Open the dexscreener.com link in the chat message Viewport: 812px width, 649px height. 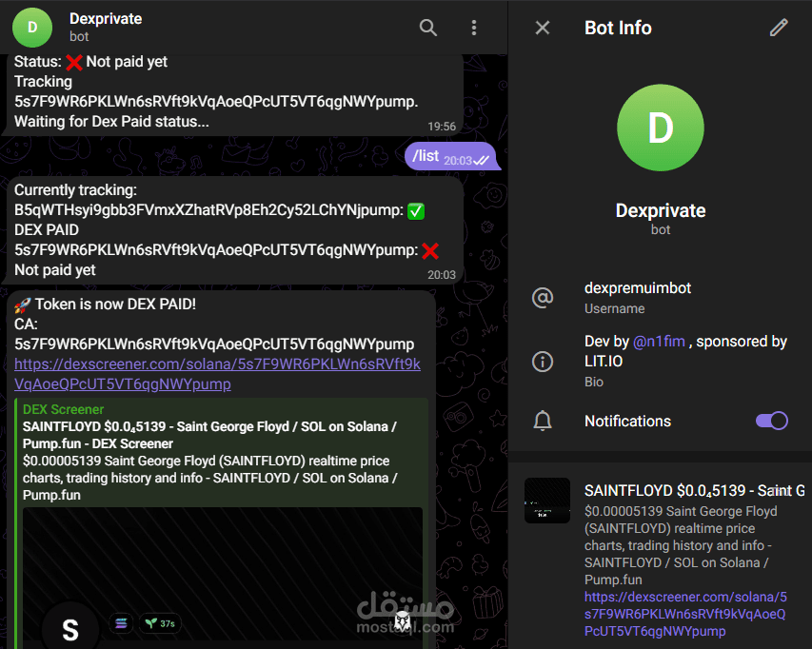(x=217, y=374)
